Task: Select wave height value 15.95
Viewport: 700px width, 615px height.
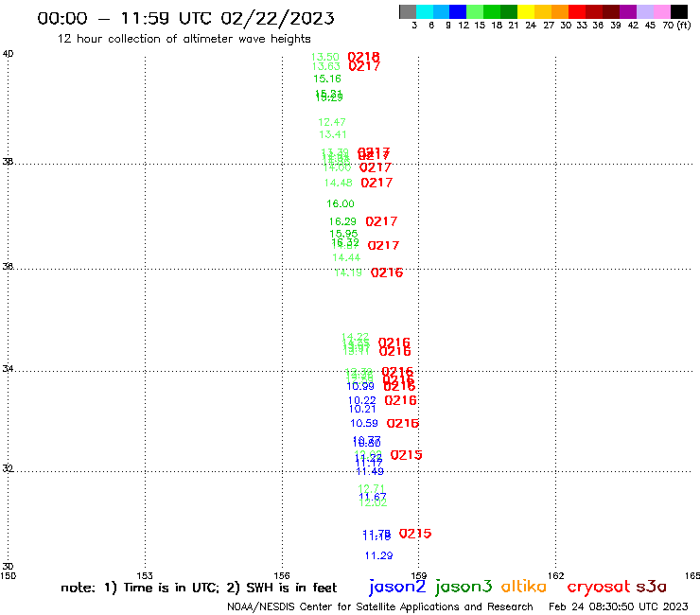Action: [x=343, y=234]
